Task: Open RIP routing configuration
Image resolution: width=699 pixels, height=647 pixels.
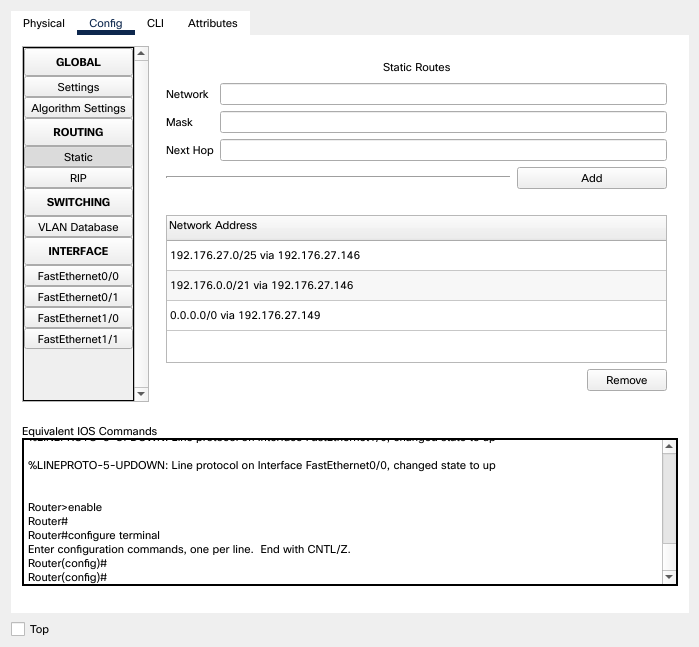Action: pos(78,178)
